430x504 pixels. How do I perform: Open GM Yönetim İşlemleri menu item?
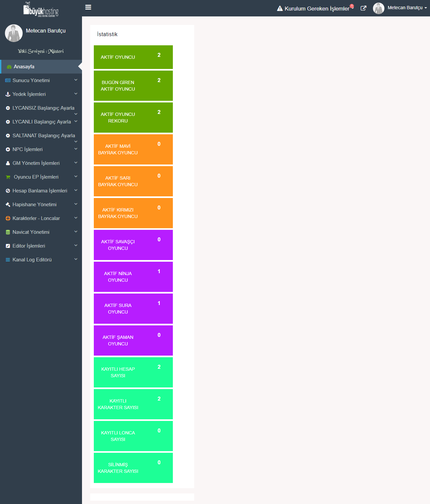[36, 163]
